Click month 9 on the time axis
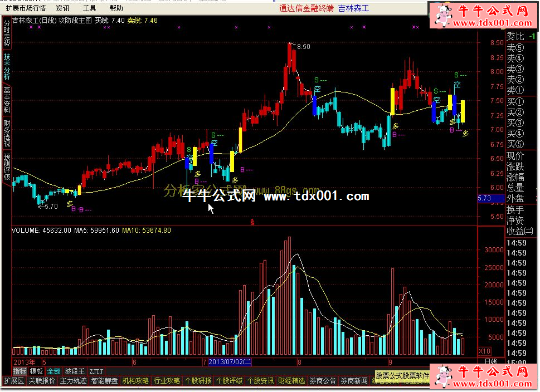 pos(390,362)
